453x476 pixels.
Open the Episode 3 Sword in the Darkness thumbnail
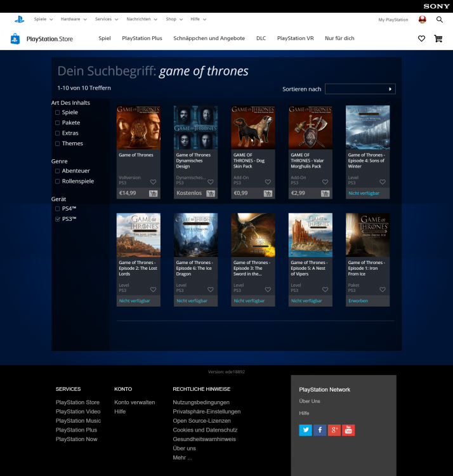(x=253, y=235)
